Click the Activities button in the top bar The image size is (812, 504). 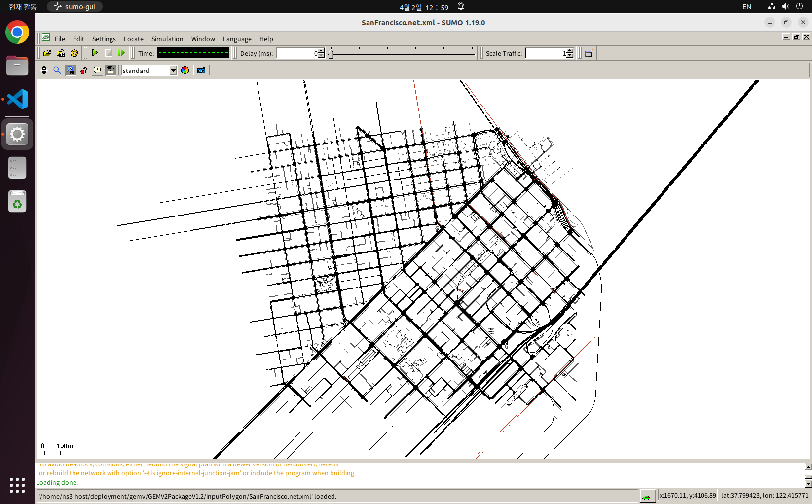23,7
